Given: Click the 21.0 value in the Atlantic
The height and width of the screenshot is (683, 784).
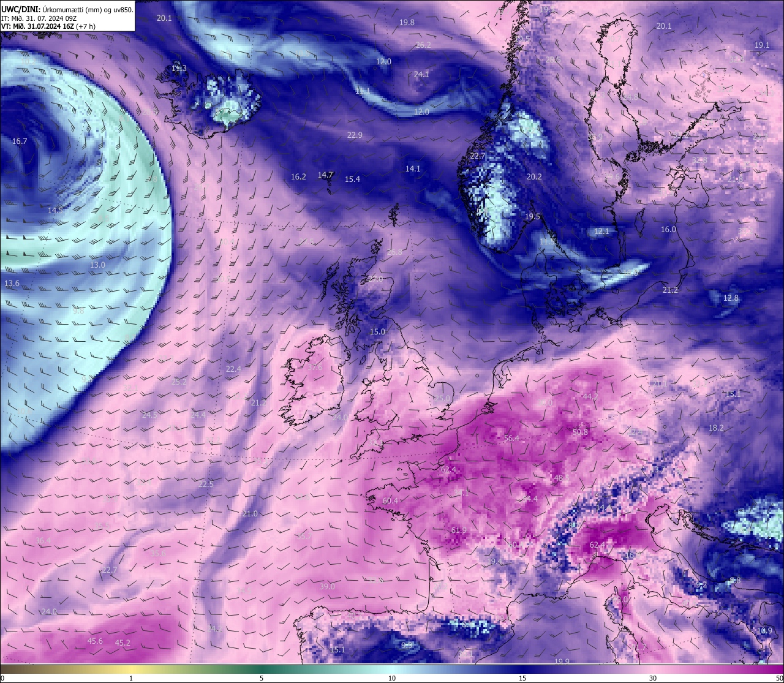Looking at the screenshot, I should click(250, 514).
